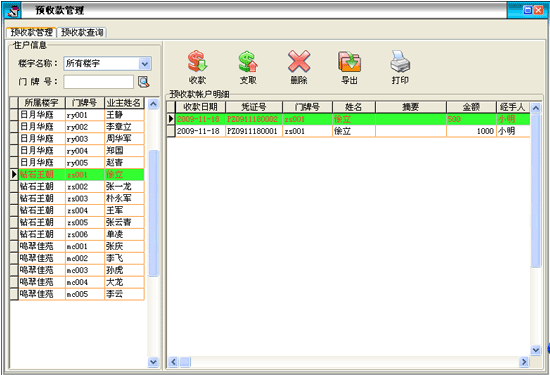
Task: Click the search icon beside 门牌号 field
Action: [x=144, y=82]
